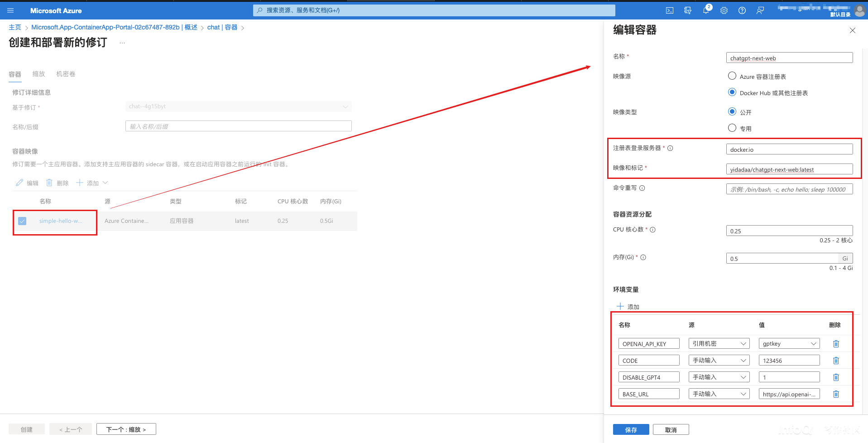This screenshot has height=443, width=868.
Task: Open directory and subscription filter icon
Action: [x=688, y=10]
